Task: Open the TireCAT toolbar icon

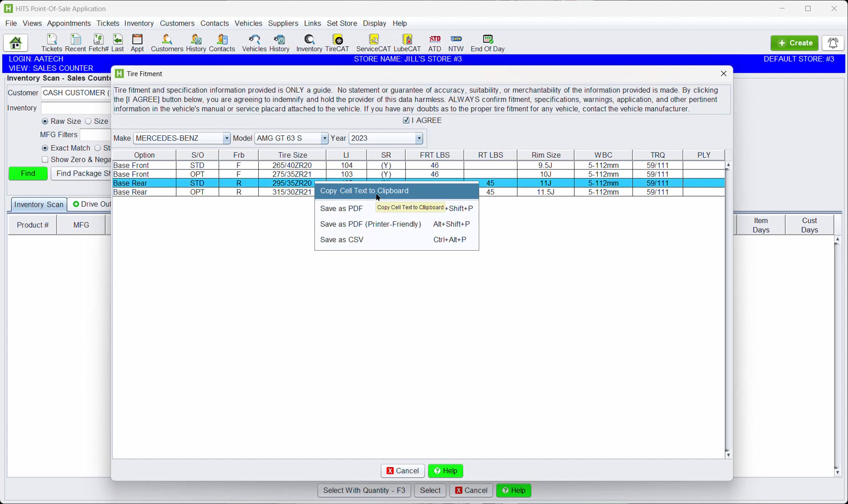Action: click(337, 42)
